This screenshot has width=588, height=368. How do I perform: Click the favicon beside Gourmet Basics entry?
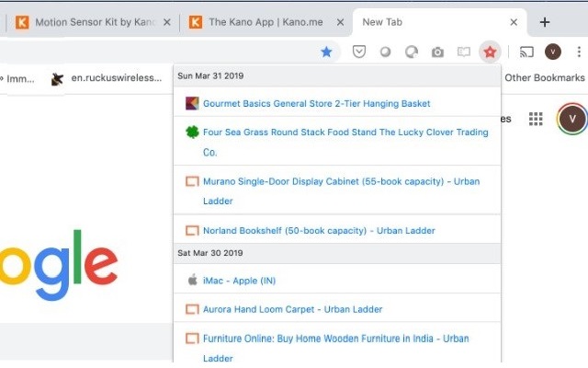(x=192, y=103)
